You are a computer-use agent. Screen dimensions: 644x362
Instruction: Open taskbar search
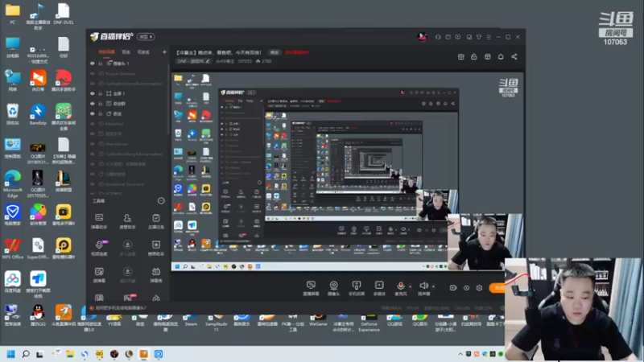(26, 354)
